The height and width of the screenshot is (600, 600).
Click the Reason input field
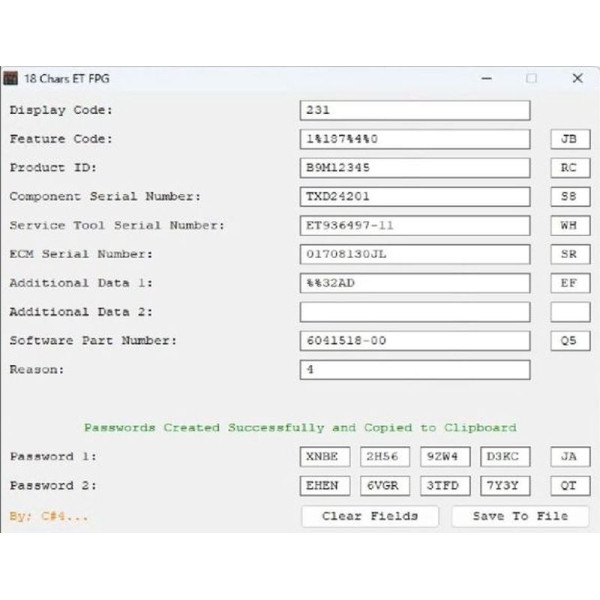tap(414, 370)
